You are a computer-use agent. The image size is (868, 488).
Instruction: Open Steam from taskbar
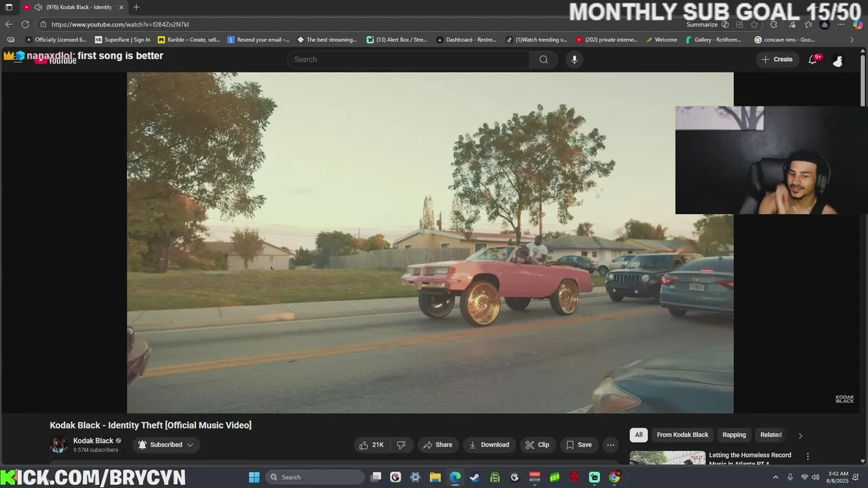(x=475, y=477)
